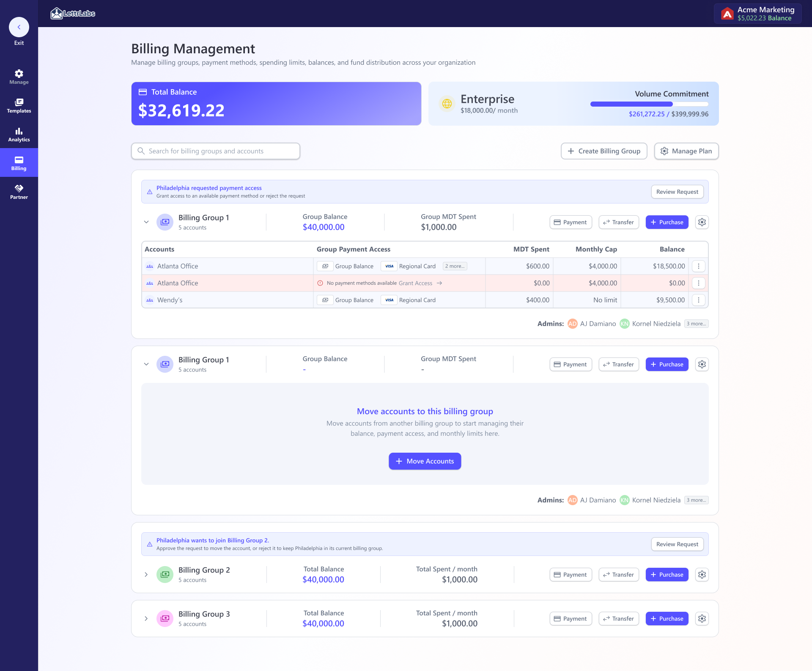Image resolution: width=812 pixels, height=671 pixels.
Task: Click Group Balance chip in first Atlanta Office row
Action: point(346,266)
